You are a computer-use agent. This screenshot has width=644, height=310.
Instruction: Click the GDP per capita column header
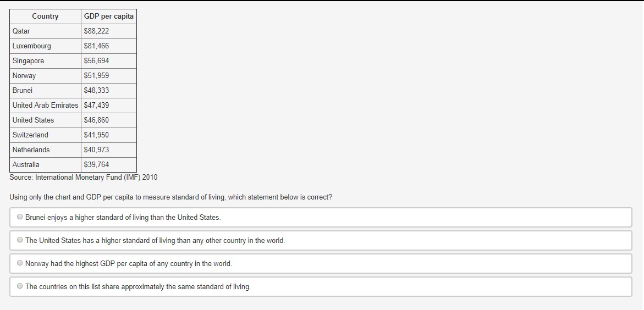[109, 16]
